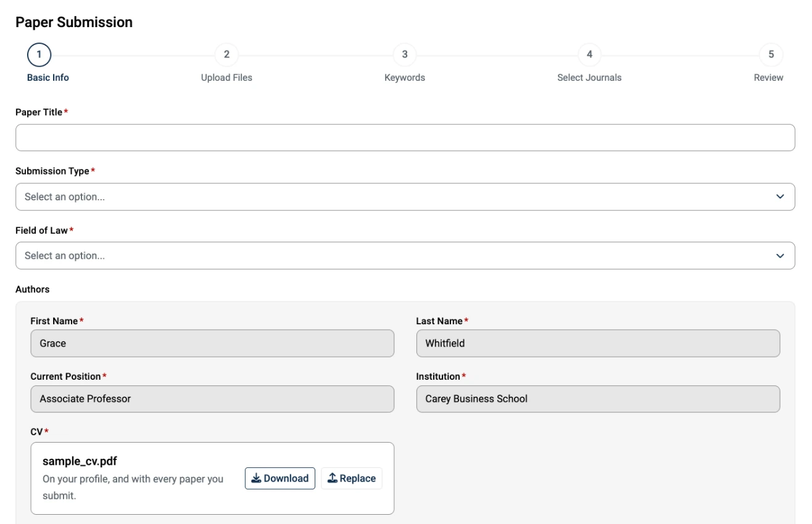This screenshot has width=812, height=524.
Task: Download the sample_cv.pdf file
Action: (x=280, y=478)
